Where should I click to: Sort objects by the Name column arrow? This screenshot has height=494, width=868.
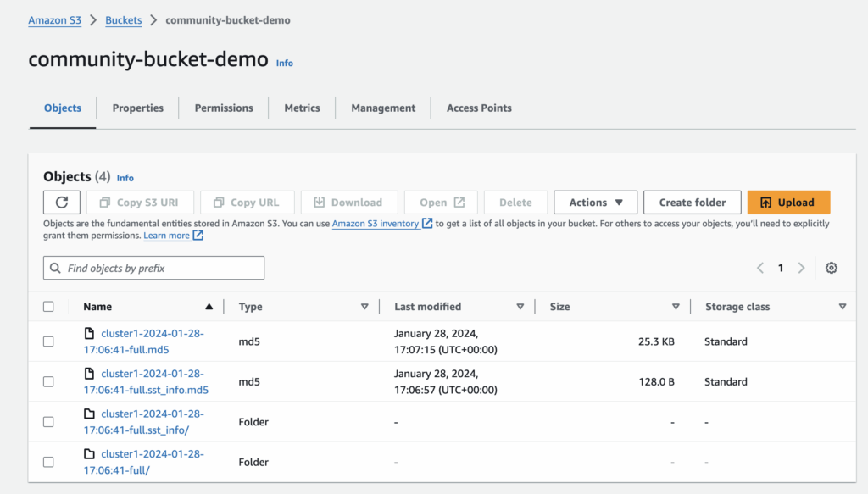pos(209,307)
